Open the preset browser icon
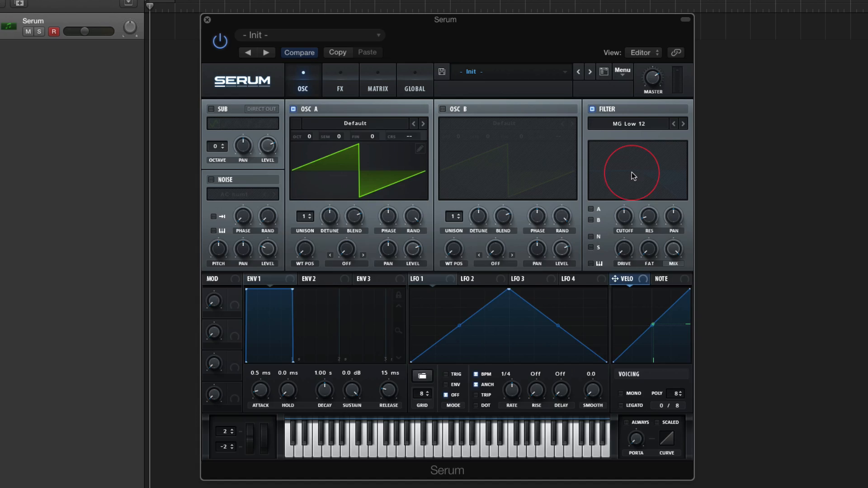Viewport: 868px width, 488px height. 604,71
